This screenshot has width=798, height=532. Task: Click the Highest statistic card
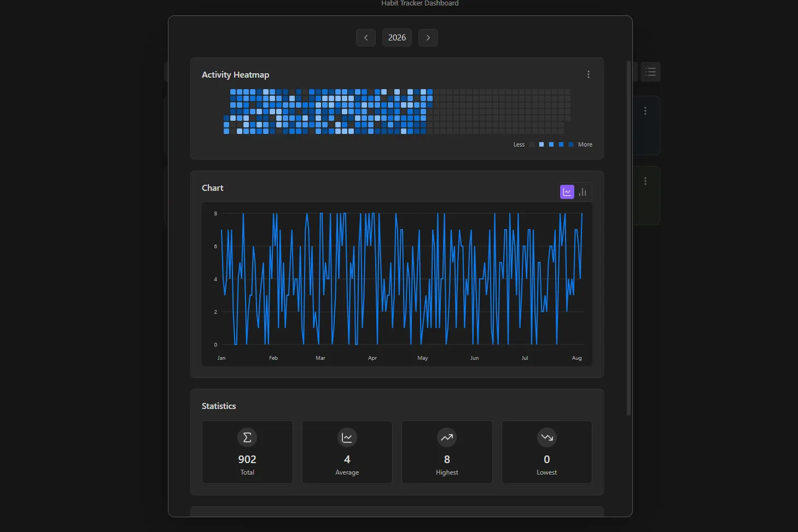coord(447,452)
